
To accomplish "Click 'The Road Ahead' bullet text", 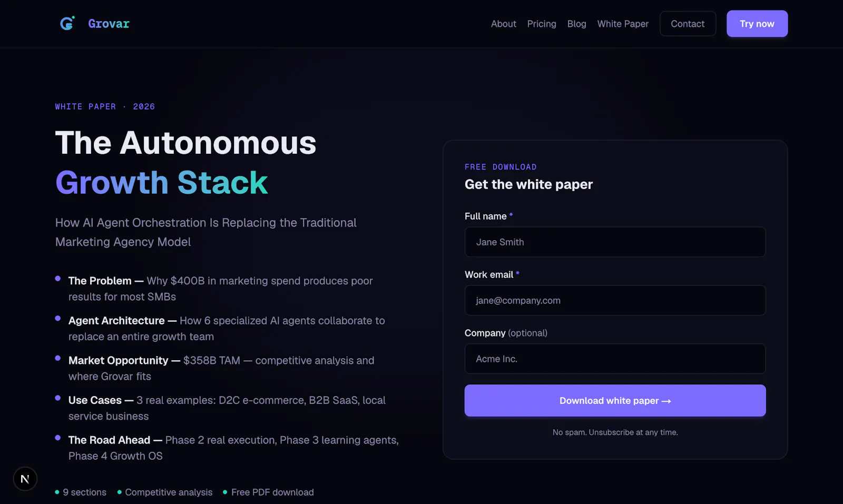I will coord(109,440).
